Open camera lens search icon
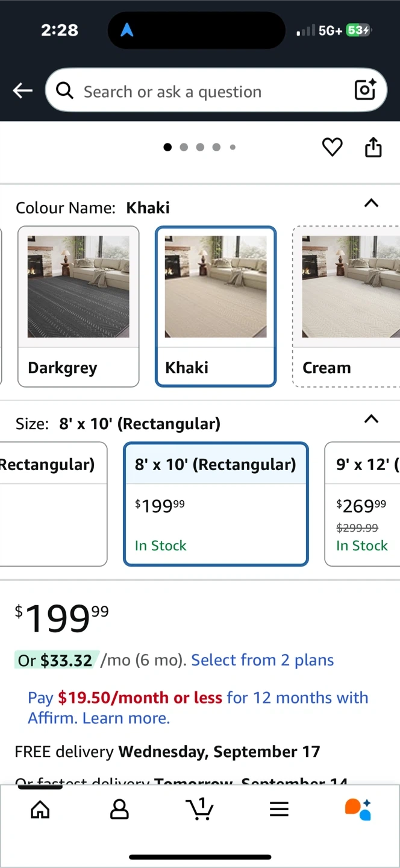Viewport: 400px width, 868px height. 365,90
